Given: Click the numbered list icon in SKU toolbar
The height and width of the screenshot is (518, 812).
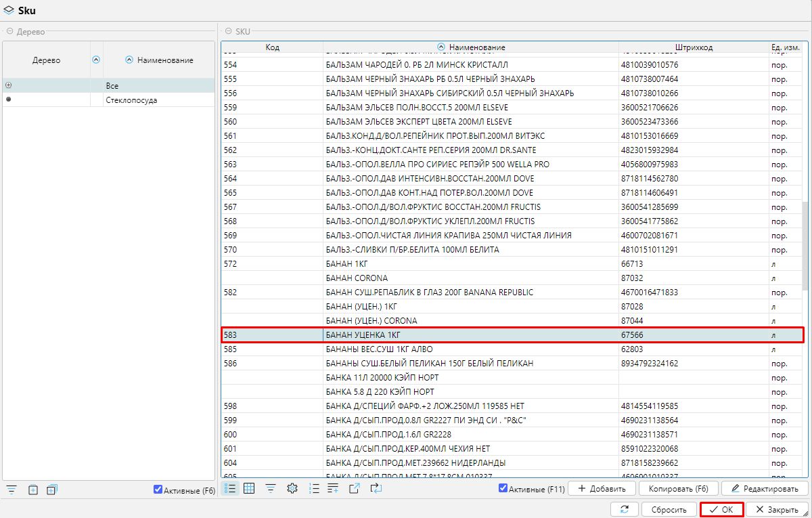Looking at the screenshot, I should pos(313,488).
